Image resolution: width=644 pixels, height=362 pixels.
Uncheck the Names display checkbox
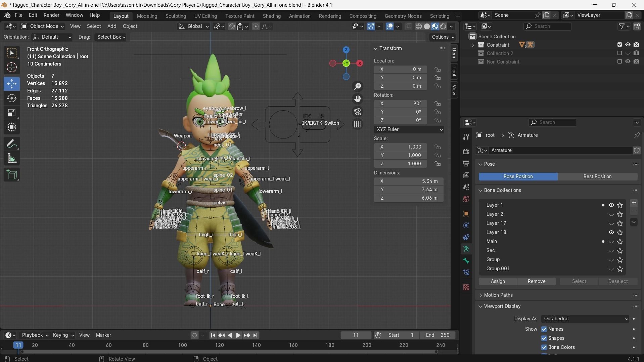tap(544, 329)
